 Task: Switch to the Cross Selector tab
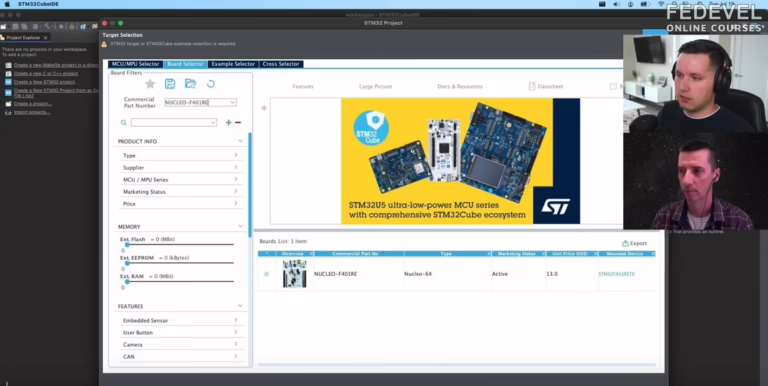pyautogui.click(x=281, y=64)
